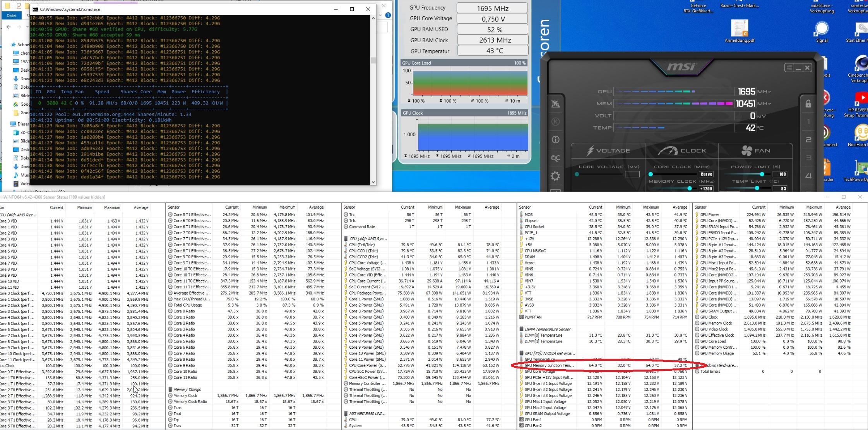Select Dieser PC in Explorer navigation pane
This screenshot has height=430, width=868.
[19, 124]
